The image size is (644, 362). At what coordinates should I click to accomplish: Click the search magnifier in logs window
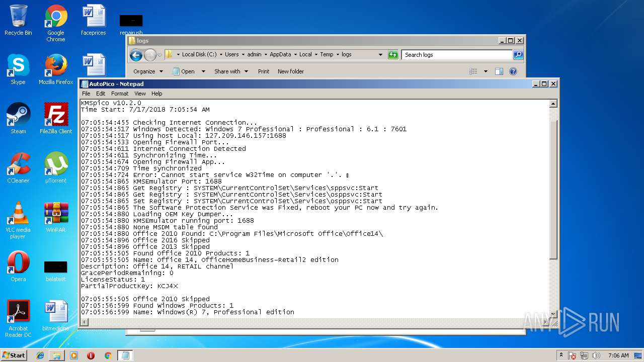click(518, 55)
